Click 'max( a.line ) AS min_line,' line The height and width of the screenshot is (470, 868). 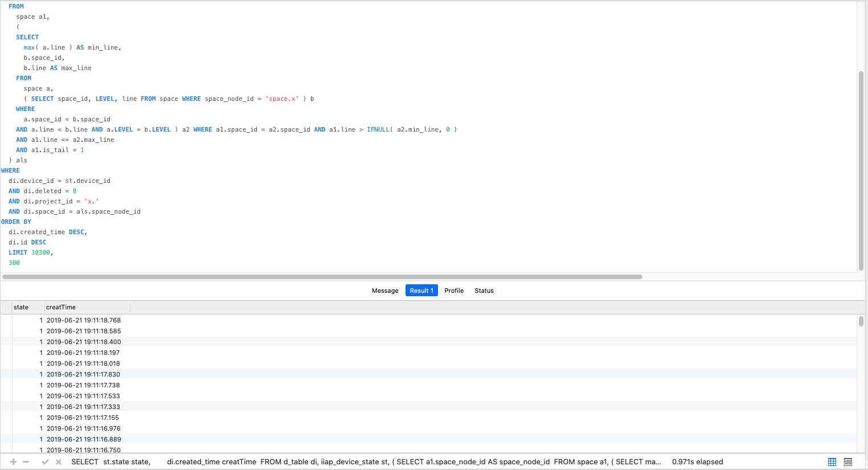72,47
